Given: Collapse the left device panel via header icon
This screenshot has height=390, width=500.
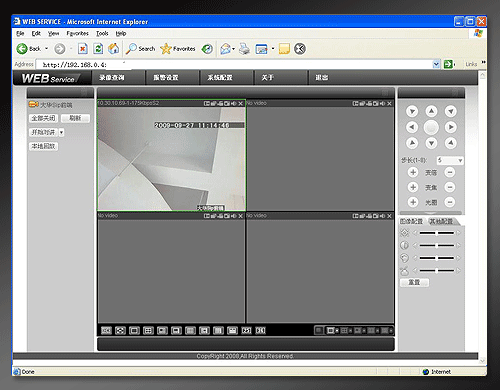Looking at the screenshot, I should 84,92.
